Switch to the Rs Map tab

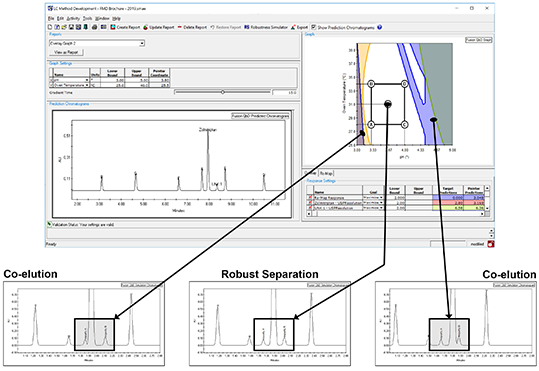pos(326,173)
